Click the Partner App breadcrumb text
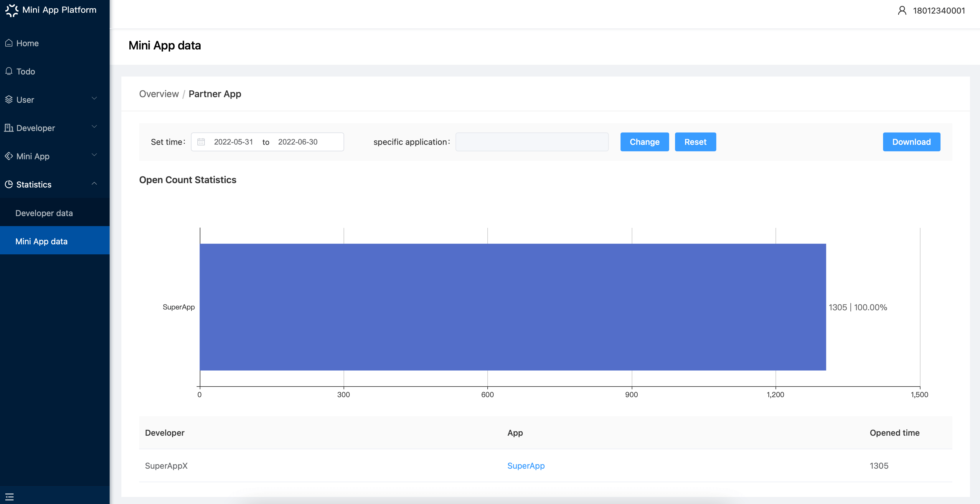The height and width of the screenshot is (504, 980). click(x=215, y=94)
